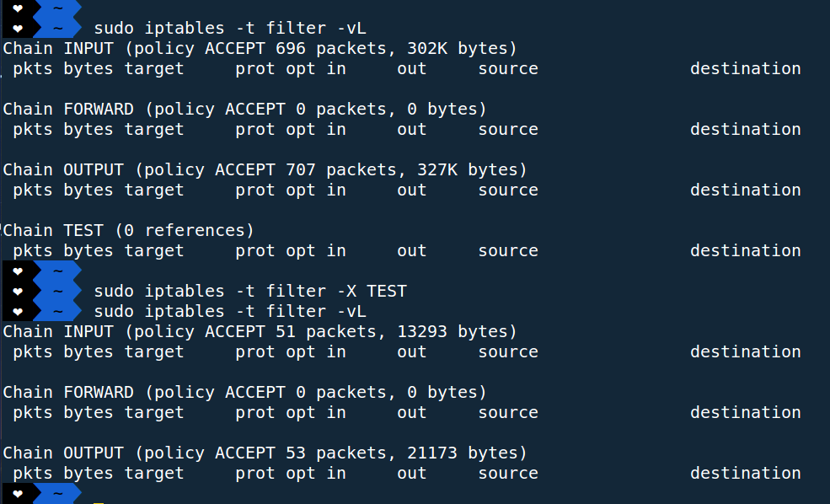Click the Chain OUTPUT line showing 53 packets
Image resolution: width=830 pixels, height=504 pixels.
coord(265,453)
